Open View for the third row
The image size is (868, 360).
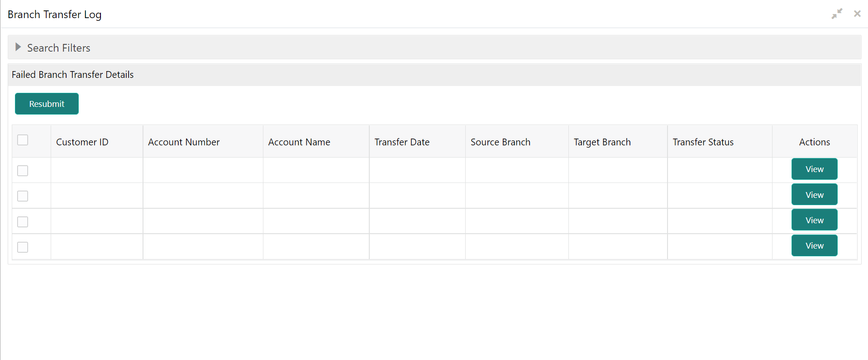tap(814, 220)
